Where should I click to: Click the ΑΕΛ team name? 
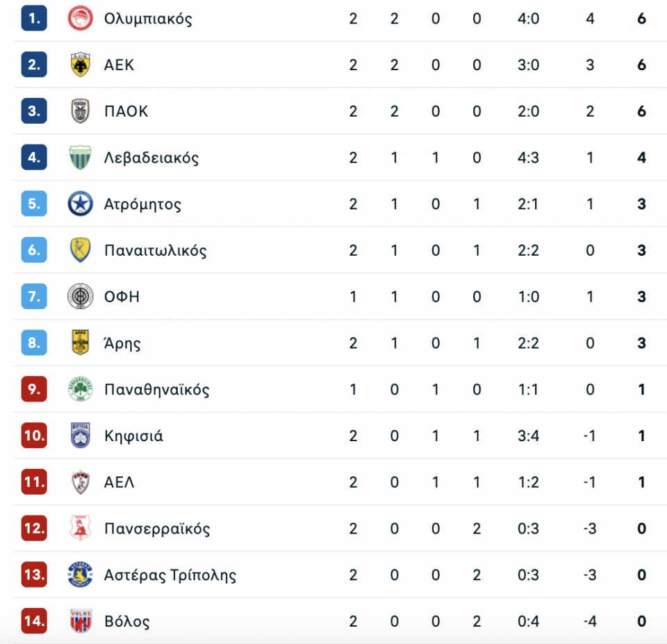pyautogui.click(x=120, y=482)
